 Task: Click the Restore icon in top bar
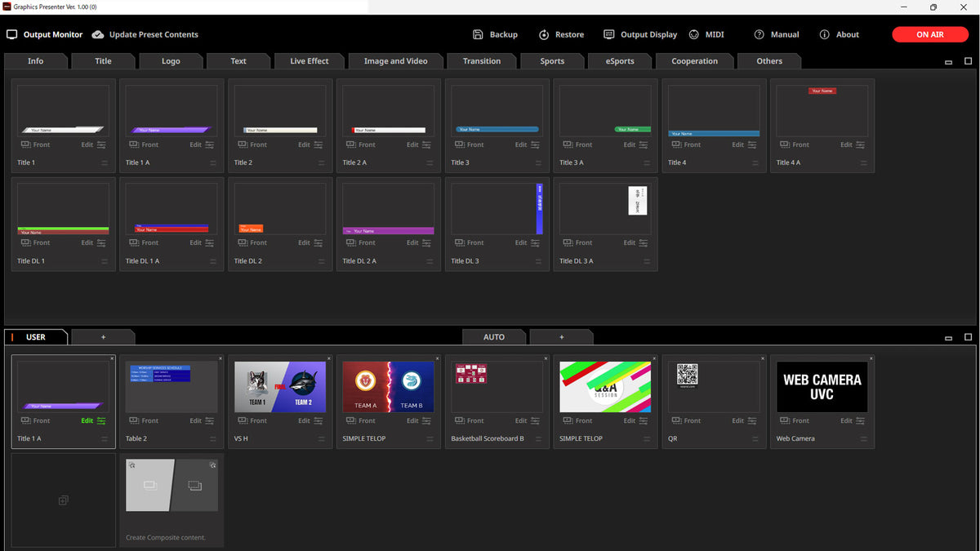(544, 35)
